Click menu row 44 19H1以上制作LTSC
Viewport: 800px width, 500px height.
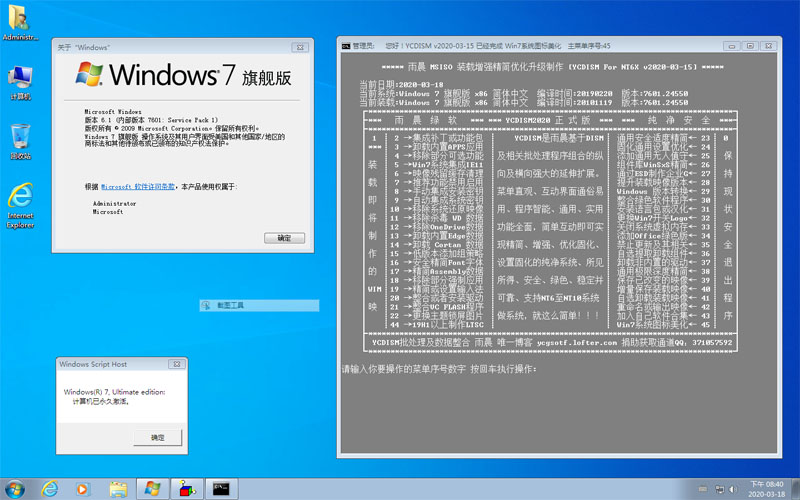coord(437,324)
